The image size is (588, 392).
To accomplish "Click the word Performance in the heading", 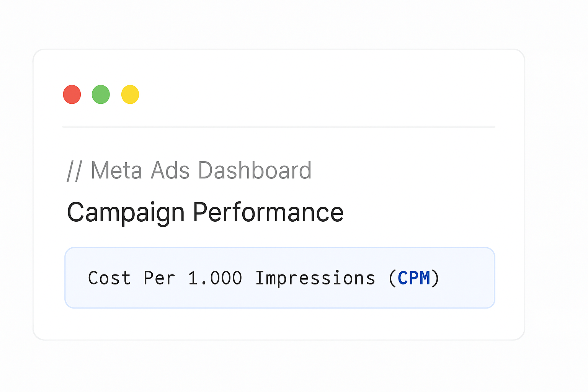I will (x=268, y=212).
